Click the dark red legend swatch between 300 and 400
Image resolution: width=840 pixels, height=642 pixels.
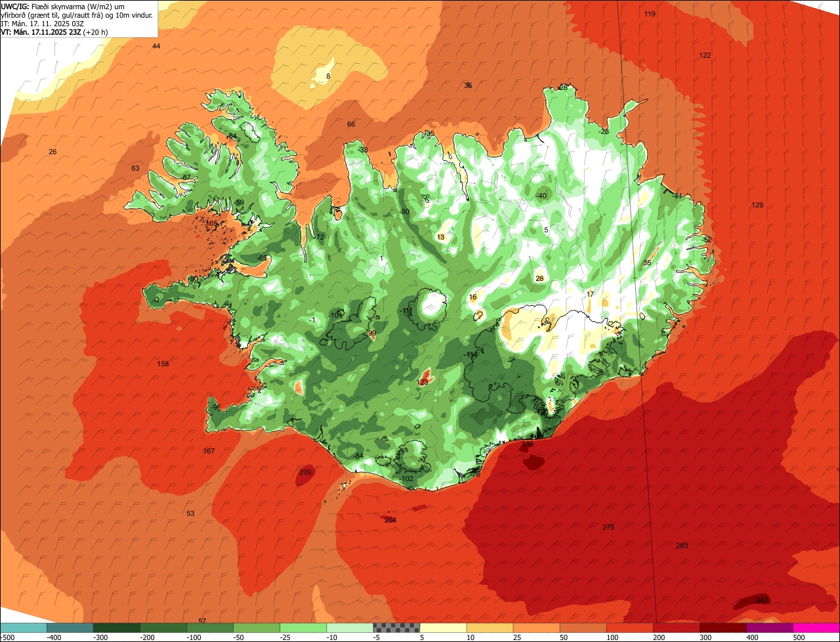coord(723,628)
